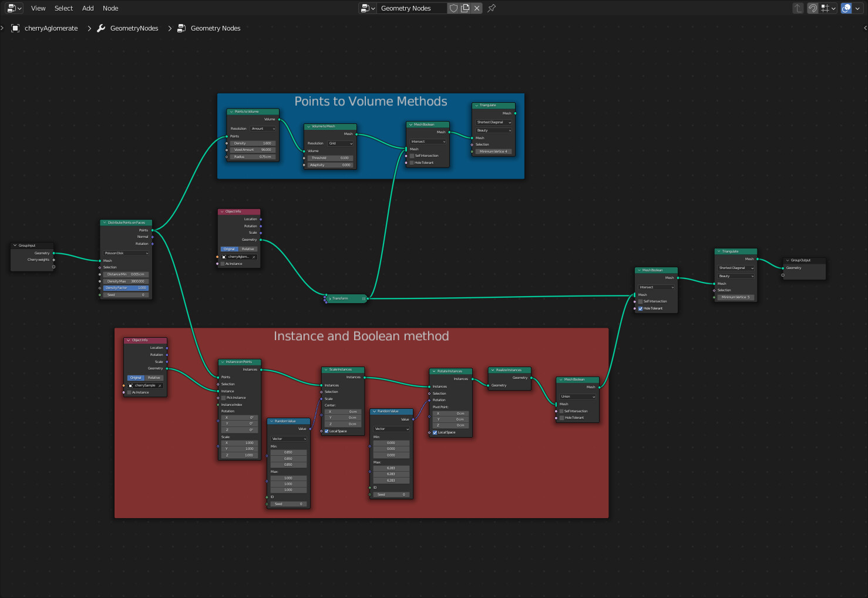Click the object icon in the cherryAglom field
The height and width of the screenshot is (598, 868).
coord(224,257)
